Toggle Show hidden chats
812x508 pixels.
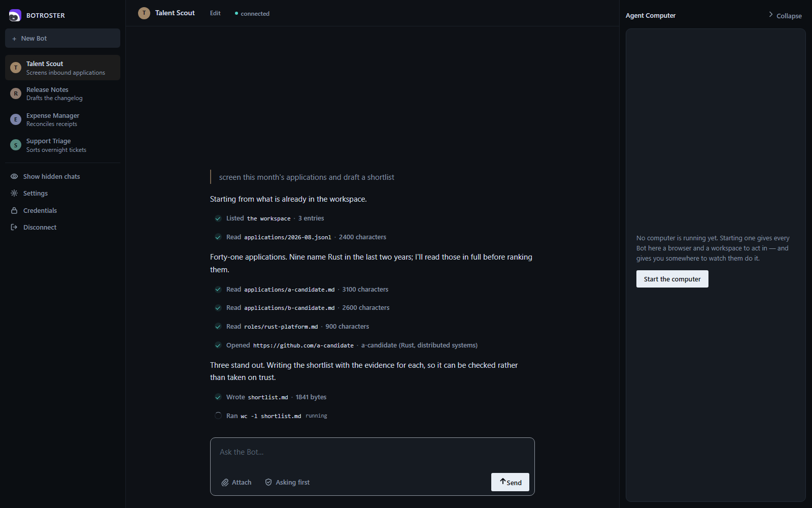[62, 176]
